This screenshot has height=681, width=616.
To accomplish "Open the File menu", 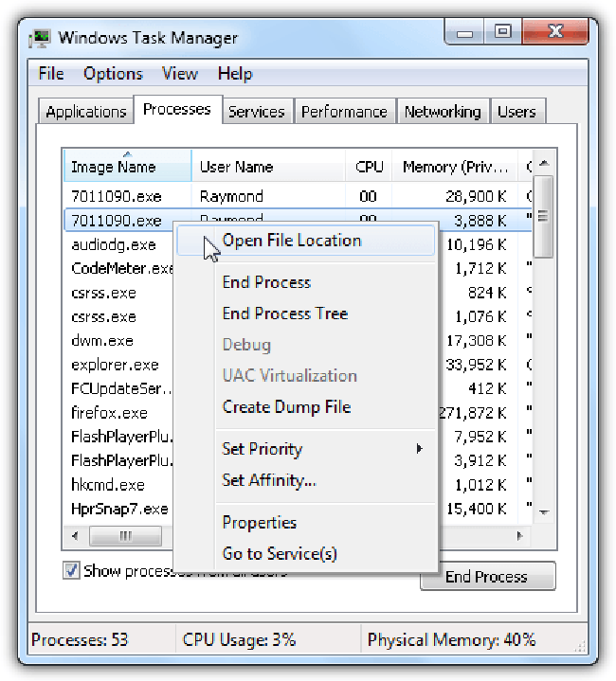I will pos(51,73).
